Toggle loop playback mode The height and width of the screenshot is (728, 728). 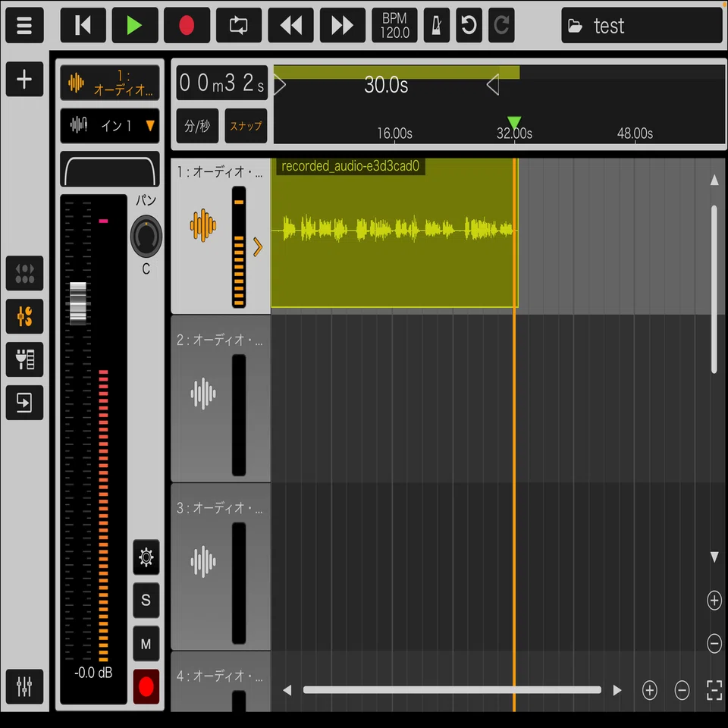(239, 25)
